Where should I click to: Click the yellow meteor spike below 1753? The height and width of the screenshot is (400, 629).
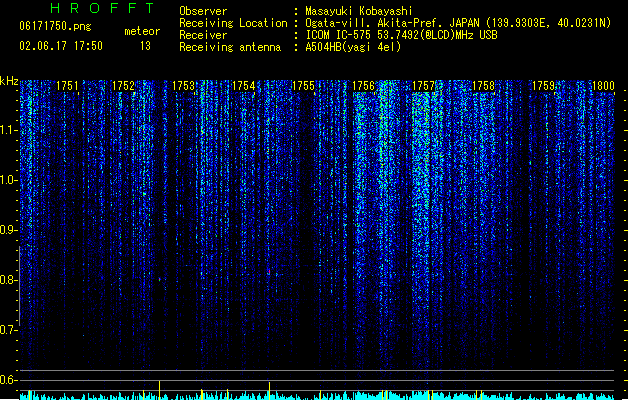click(160, 390)
